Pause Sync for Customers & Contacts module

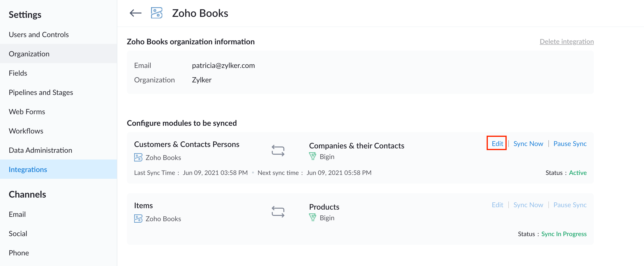tap(570, 143)
